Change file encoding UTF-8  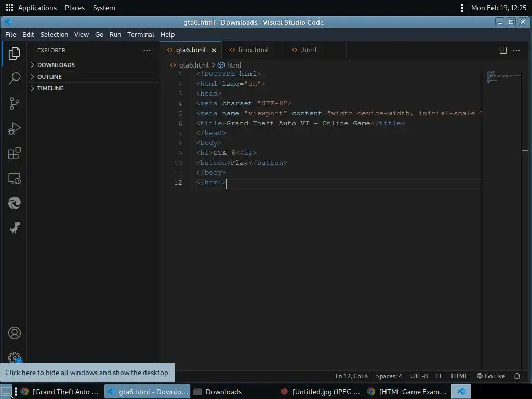(x=419, y=376)
